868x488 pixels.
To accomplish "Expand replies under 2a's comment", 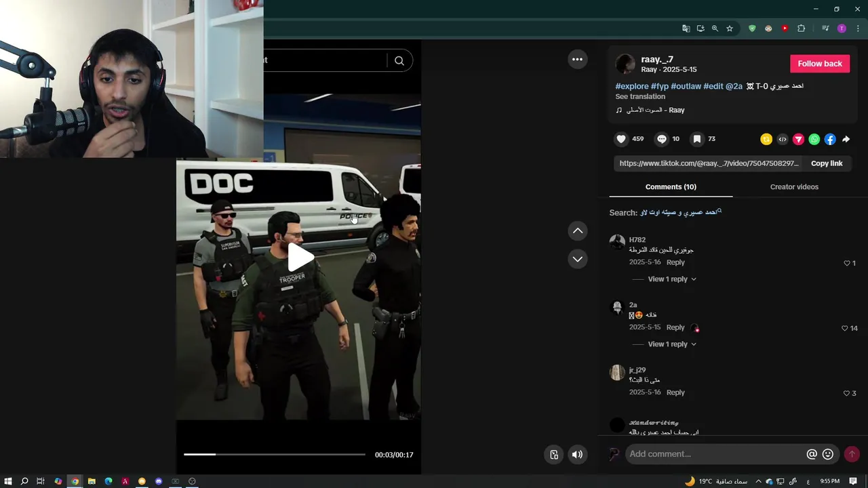I will (x=672, y=344).
